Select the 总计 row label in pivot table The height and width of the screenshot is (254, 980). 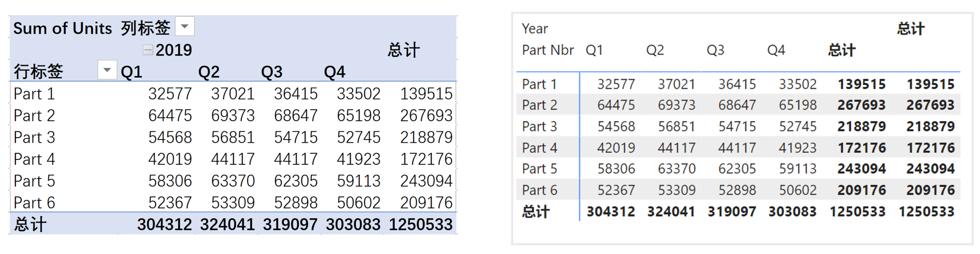(30, 225)
